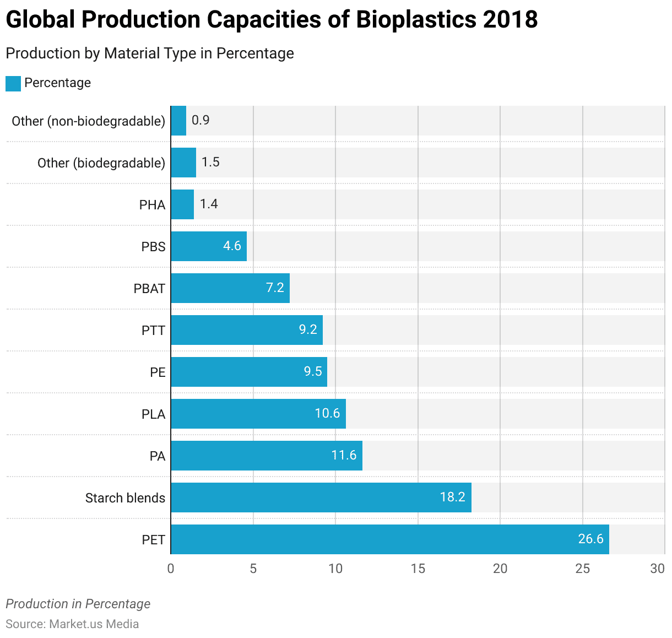Click the subtitle Production by Material Type
Screen dimensions: 672x638
click(150, 53)
